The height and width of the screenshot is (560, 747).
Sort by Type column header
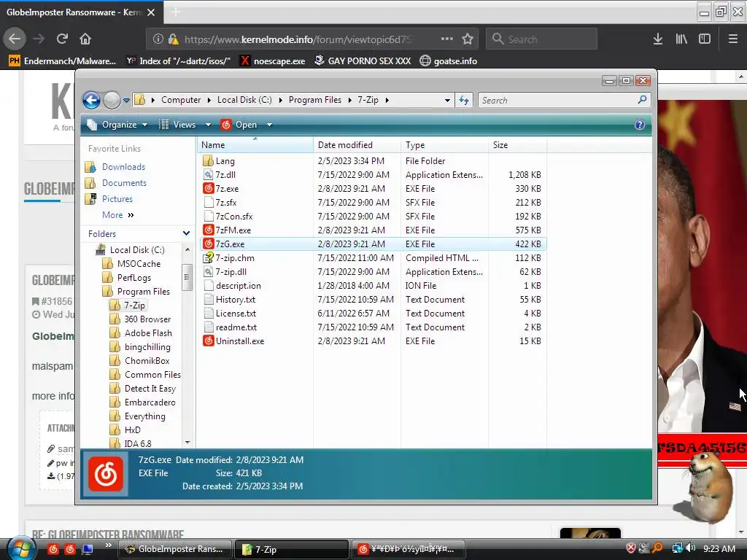[444, 145]
